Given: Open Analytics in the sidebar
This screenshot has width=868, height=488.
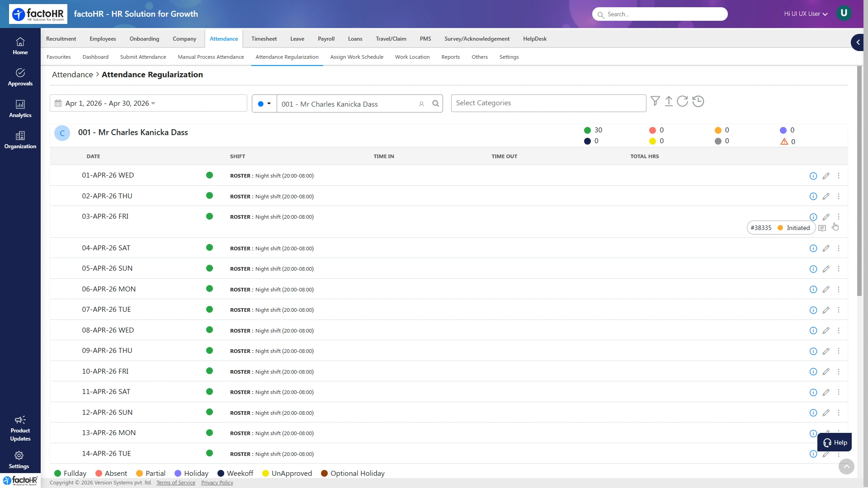Looking at the screenshot, I should 20,109.
